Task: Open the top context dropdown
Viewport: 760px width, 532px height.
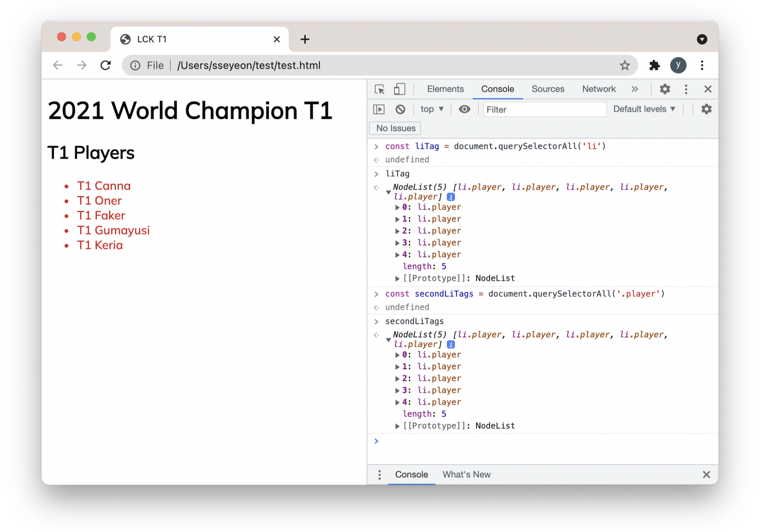Action: pos(432,109)
